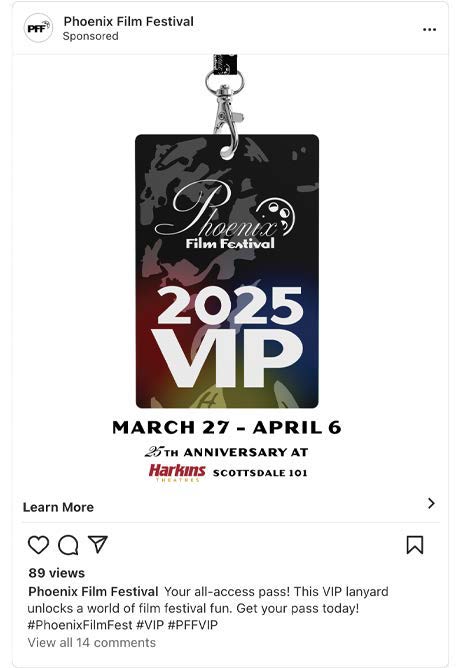This screenshot has width=460, height=668.
Task: Open comments via the speech bubble icon
Action: 68,545
